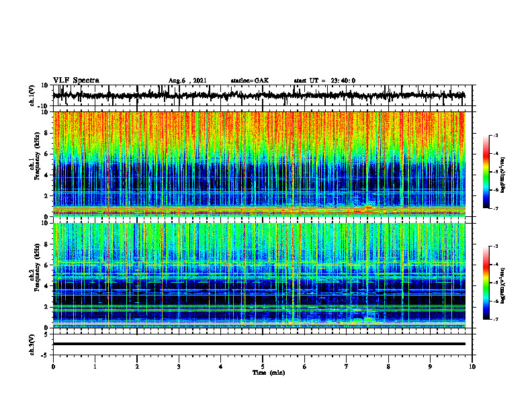Click the flat black ch.3 voltage trace
This screenshot has width=532, height=411.
(x=259, y=344)
